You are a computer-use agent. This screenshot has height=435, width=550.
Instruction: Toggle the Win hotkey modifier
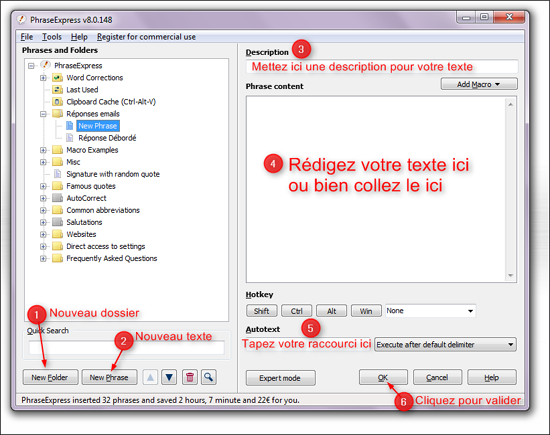pos(366,311)
